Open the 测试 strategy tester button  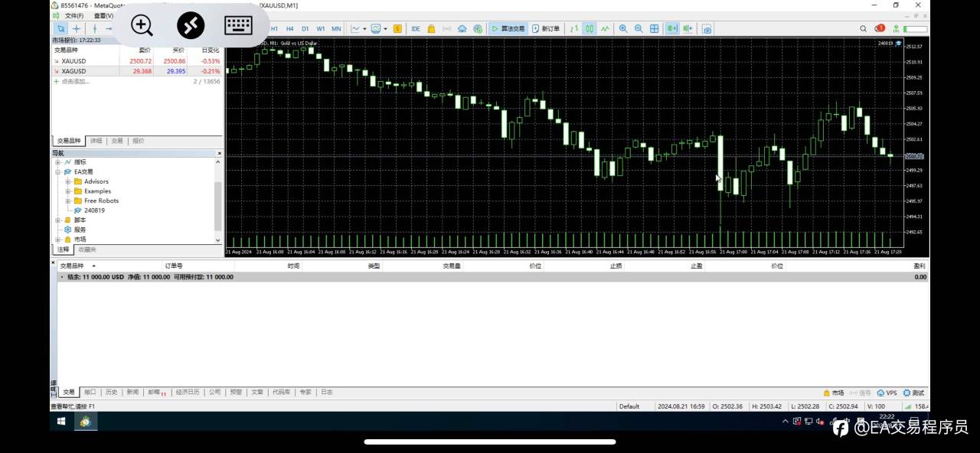(x=914, y=393)
